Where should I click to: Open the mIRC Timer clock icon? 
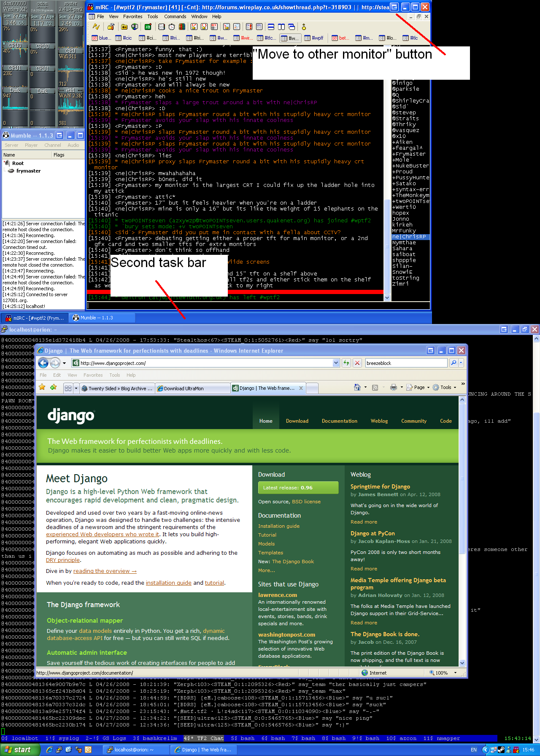click(172, 27)
